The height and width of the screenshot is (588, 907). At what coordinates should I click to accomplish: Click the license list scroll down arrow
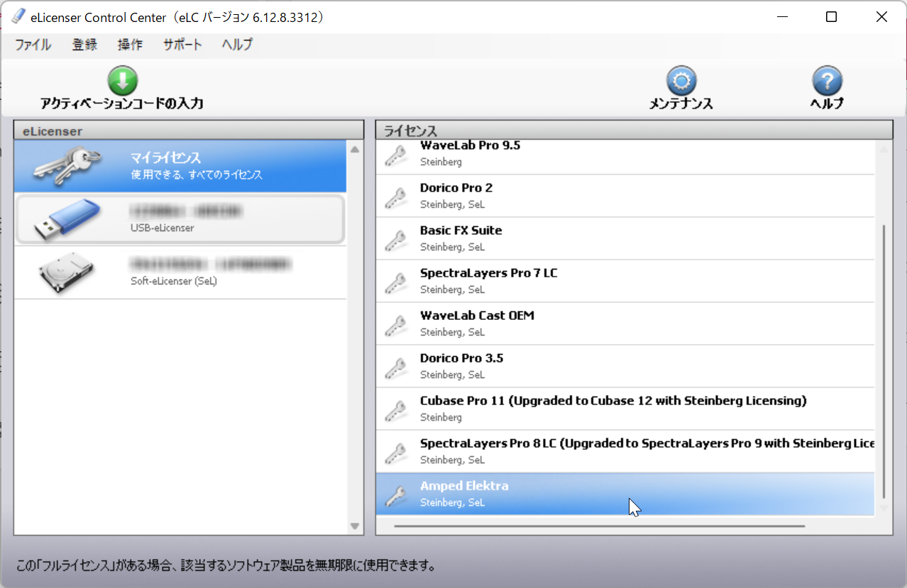[884, 509]
